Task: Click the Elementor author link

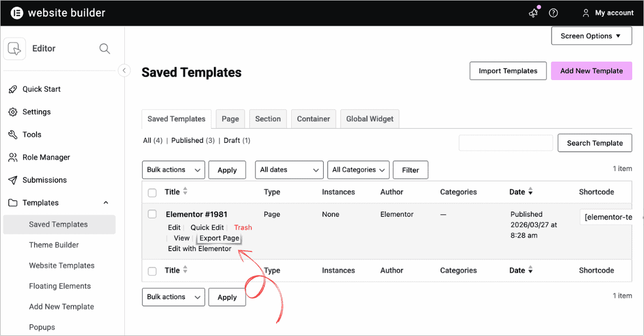Action: click(x=396, y=214)
